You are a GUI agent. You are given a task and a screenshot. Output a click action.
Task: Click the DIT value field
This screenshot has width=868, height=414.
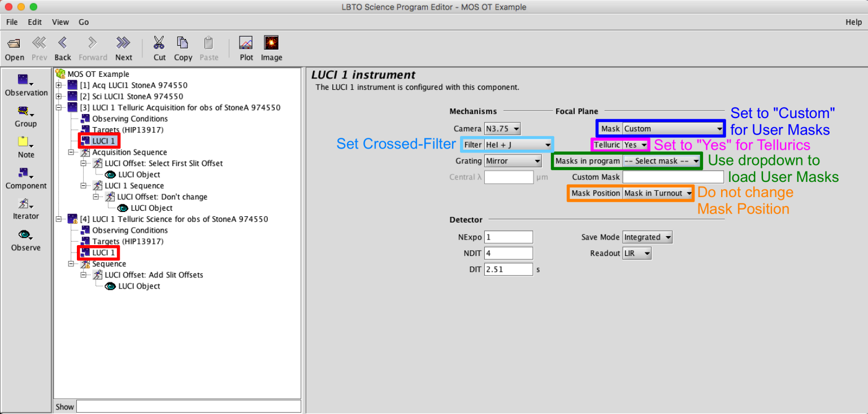pyautogui.click(x=509, y=269)
